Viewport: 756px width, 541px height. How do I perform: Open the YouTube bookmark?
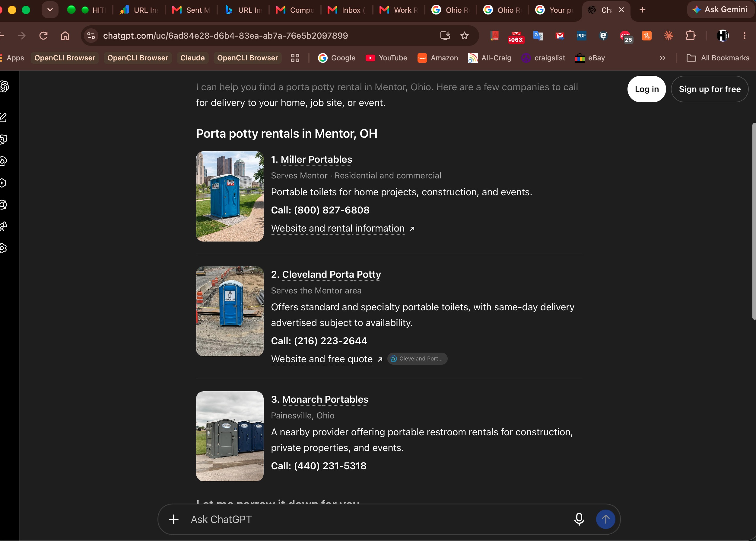[x=386, y=58]
